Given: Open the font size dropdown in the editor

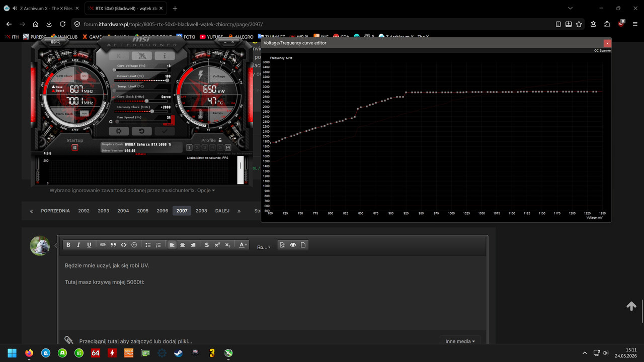Looking at the screenshot, I should coord(264,247).
